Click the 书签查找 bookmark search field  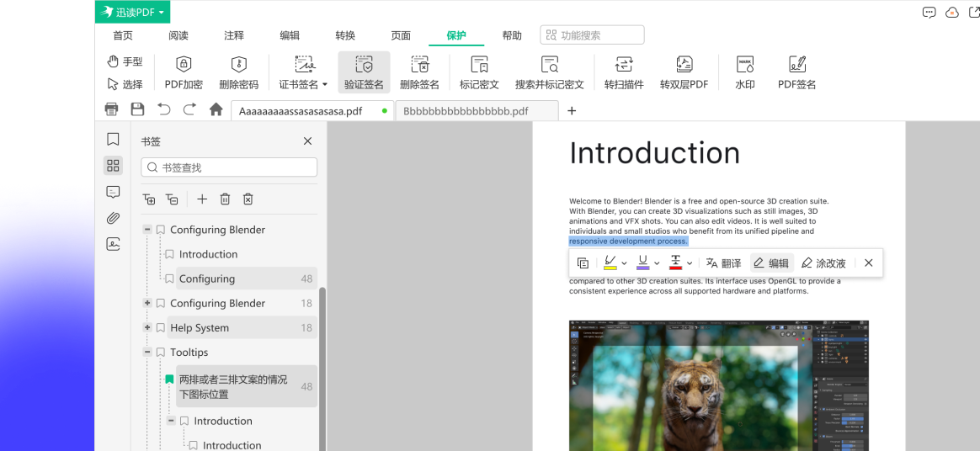(229, 167)
